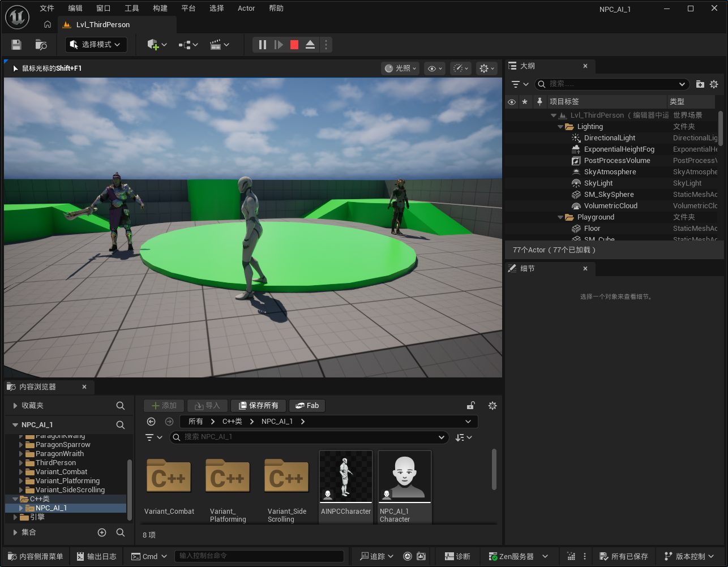Open content browser filter menu

click(153, 437)
